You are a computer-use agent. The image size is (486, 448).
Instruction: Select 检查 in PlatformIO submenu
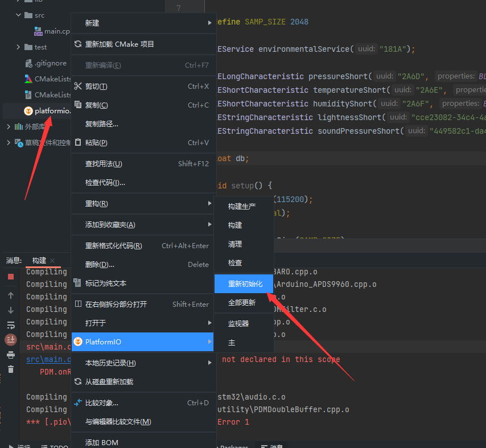click(x=244, y=263)
